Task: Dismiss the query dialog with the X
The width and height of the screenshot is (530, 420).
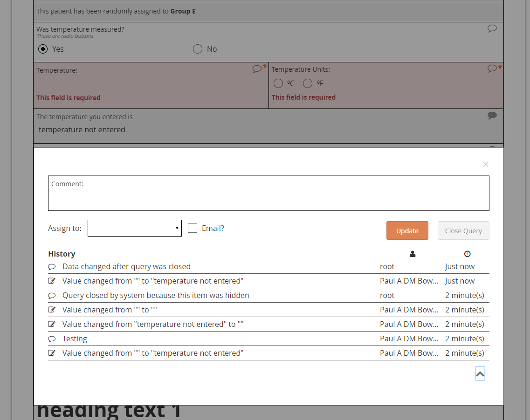Action: pyautogui.click(x=485, y=164)
